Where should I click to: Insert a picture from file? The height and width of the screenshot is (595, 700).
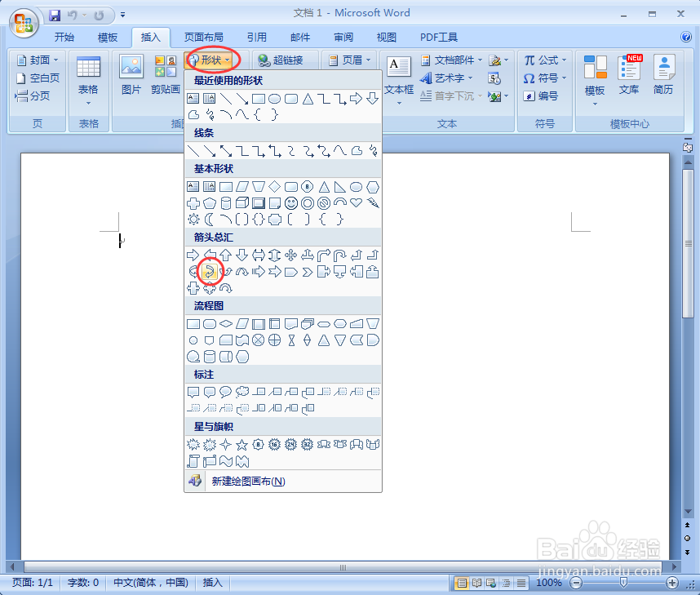(x=131, y=74)
